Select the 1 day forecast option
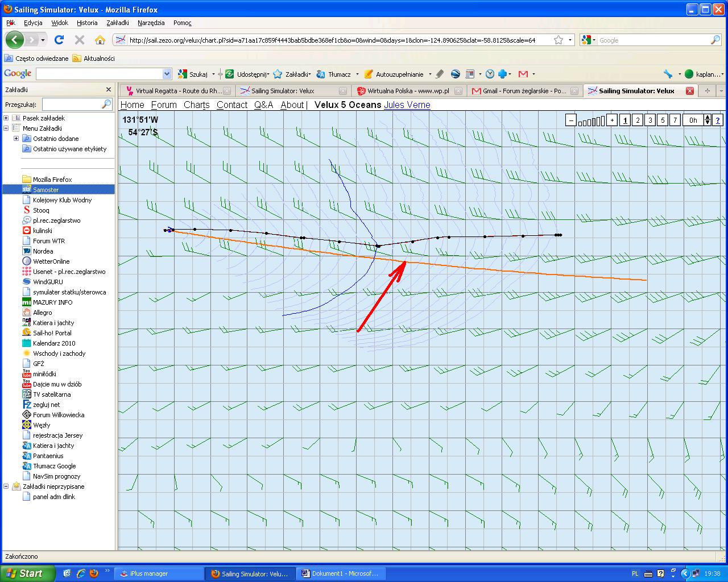728x582 pixels. tap(625, 120)
